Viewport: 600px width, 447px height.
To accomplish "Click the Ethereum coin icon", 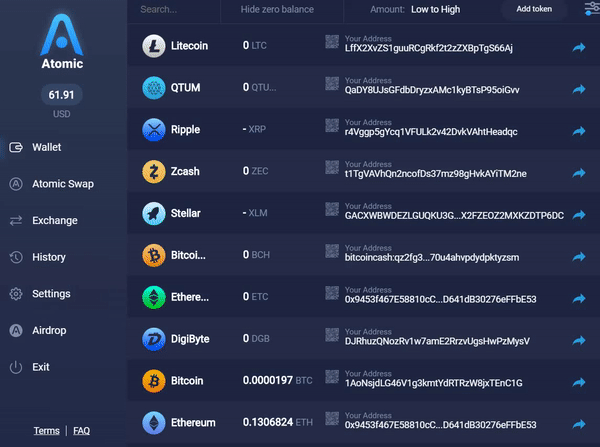I will (154, 423).
